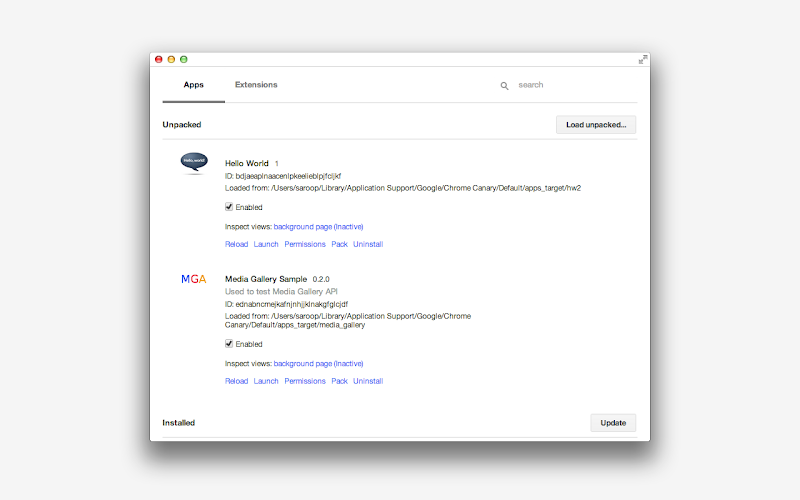View Permissions for Media Gallery Sample

point(305,381)
